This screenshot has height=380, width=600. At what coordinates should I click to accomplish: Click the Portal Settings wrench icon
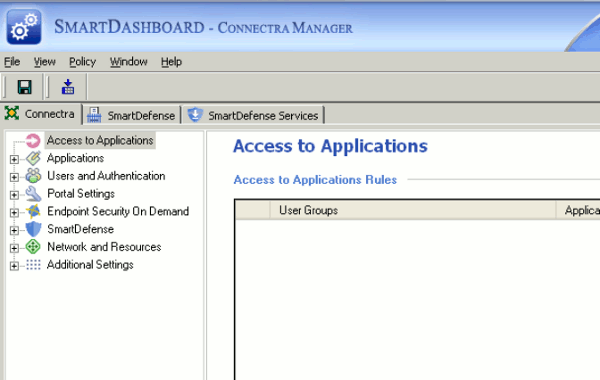click(33, 194)
